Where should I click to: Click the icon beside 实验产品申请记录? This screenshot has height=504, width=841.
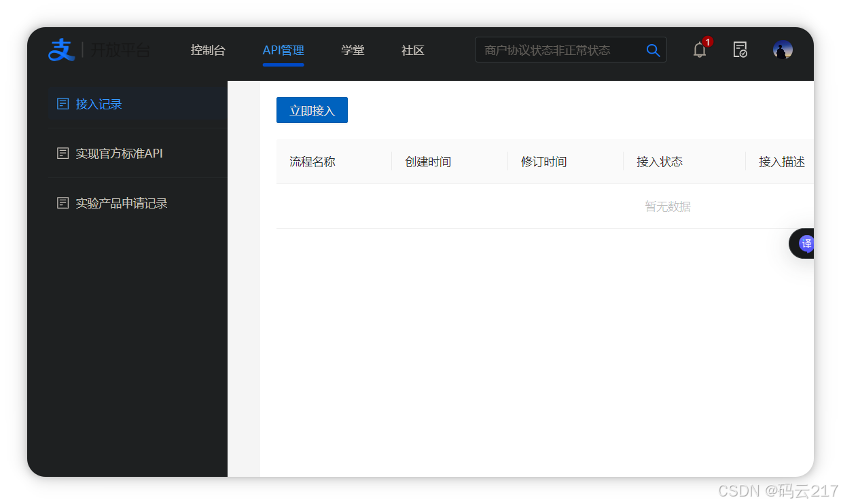62,203
